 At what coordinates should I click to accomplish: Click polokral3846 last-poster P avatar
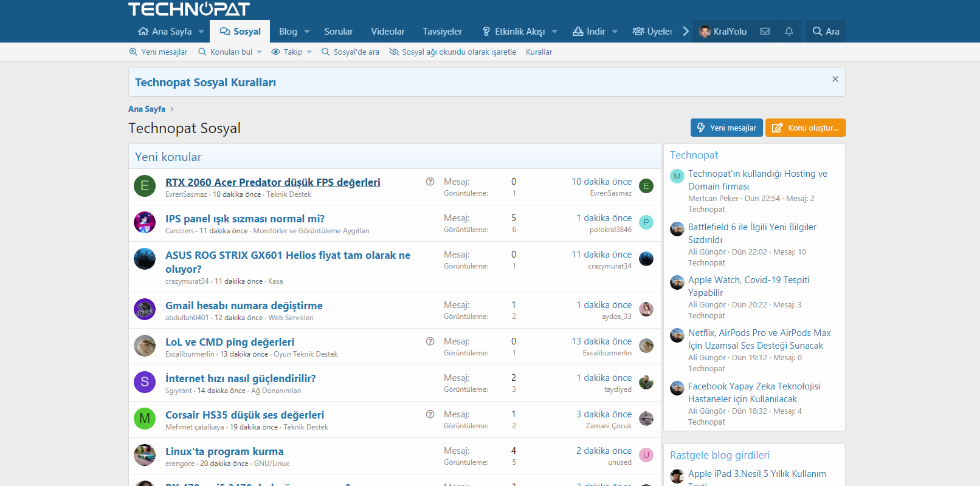[646, 222]
